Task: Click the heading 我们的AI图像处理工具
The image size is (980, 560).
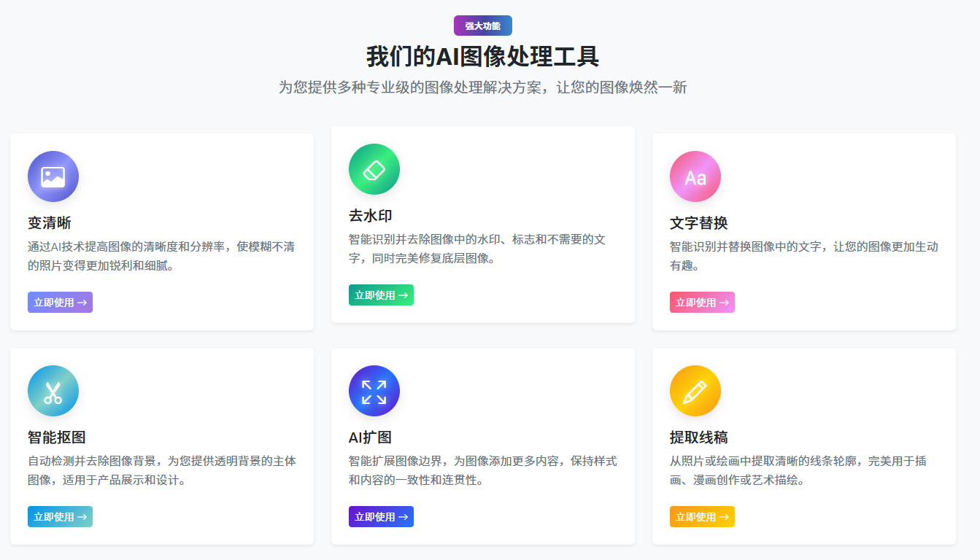Action: 483,57
